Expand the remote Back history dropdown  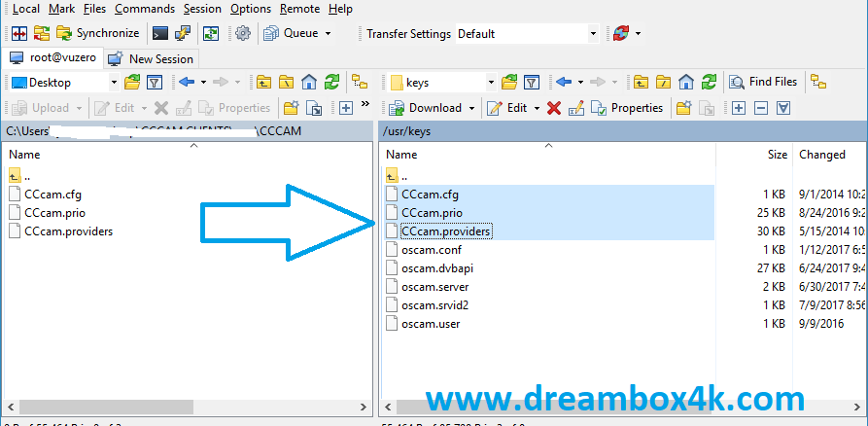[580, 83]
